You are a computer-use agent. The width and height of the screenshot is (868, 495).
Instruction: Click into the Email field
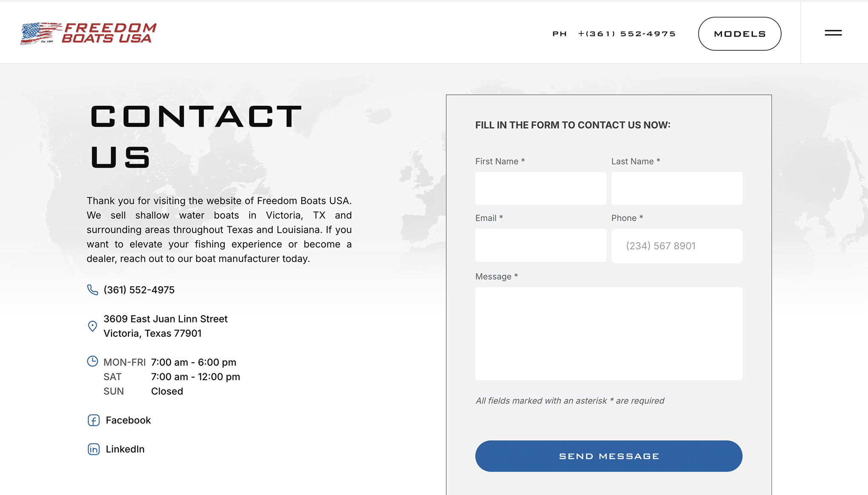(x=540, y=245)
